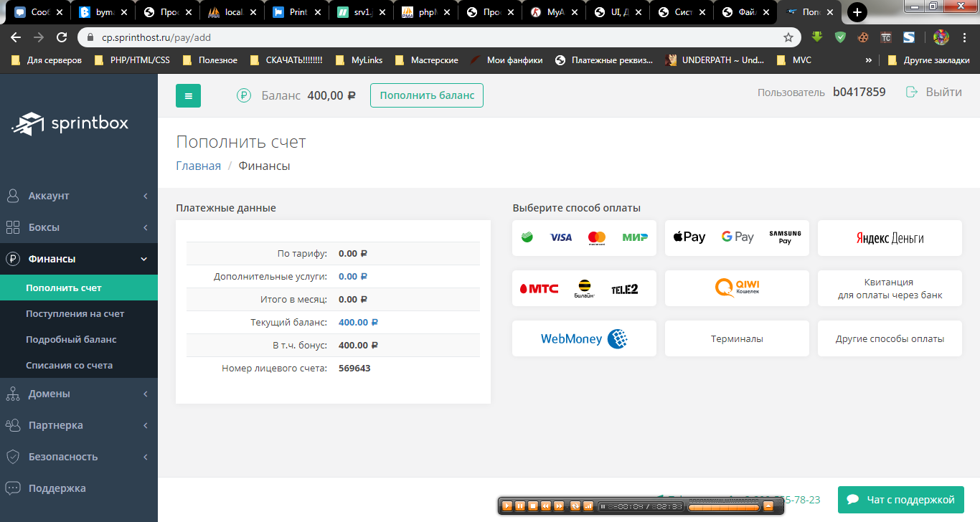The width and height of the screenshot is (980, 522).
Task: Expand the Аккаунт sidebar section
Action: point(79,196)
